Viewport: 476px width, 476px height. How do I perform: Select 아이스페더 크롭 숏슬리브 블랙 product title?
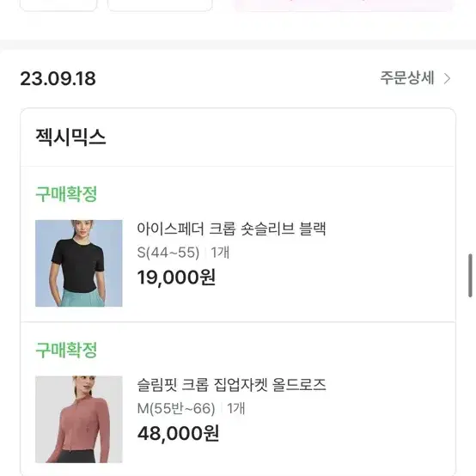(x=231, y=229)
